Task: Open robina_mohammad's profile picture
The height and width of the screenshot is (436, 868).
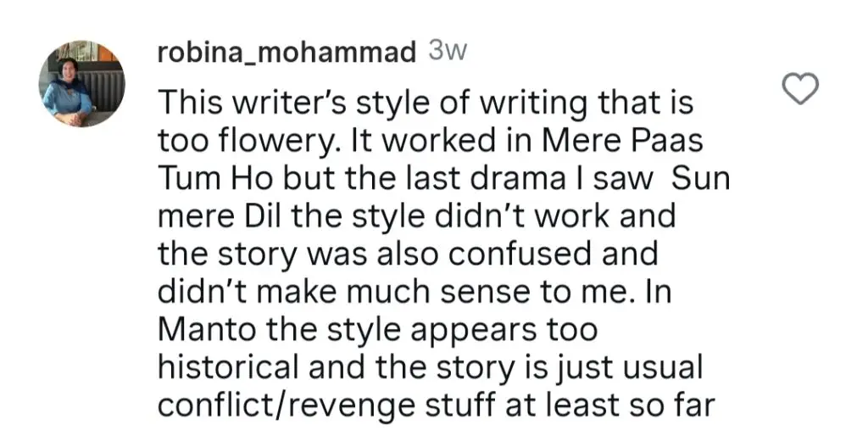Action: click(x=82, y=84)
